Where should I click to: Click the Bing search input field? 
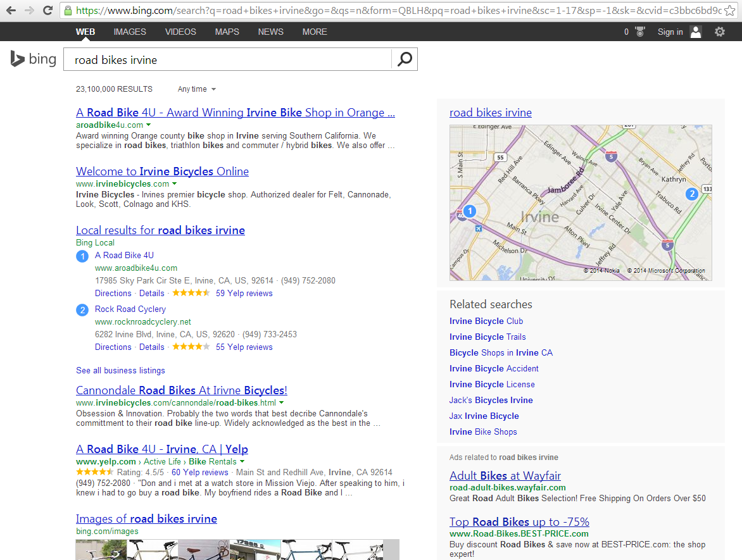[228, 59]
